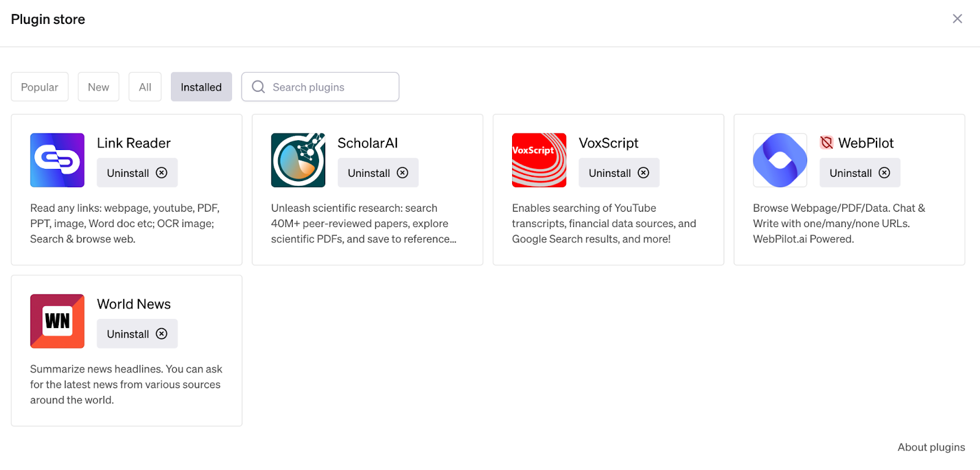Select the Installed tab
Screen dimensions: 980x470
[201, 87]
